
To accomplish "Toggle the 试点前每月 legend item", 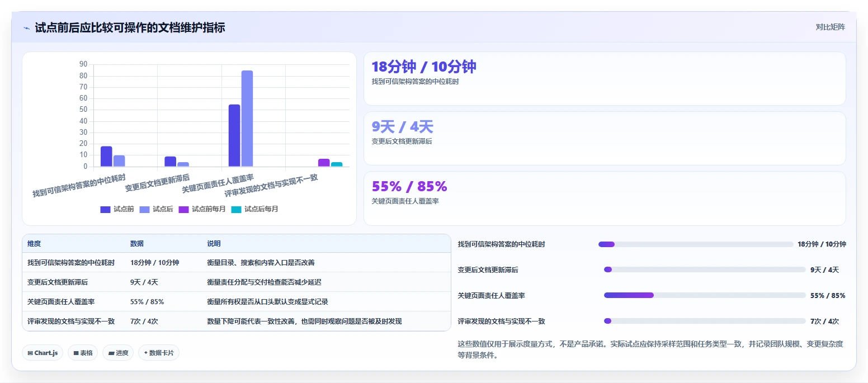I will 202,209.
